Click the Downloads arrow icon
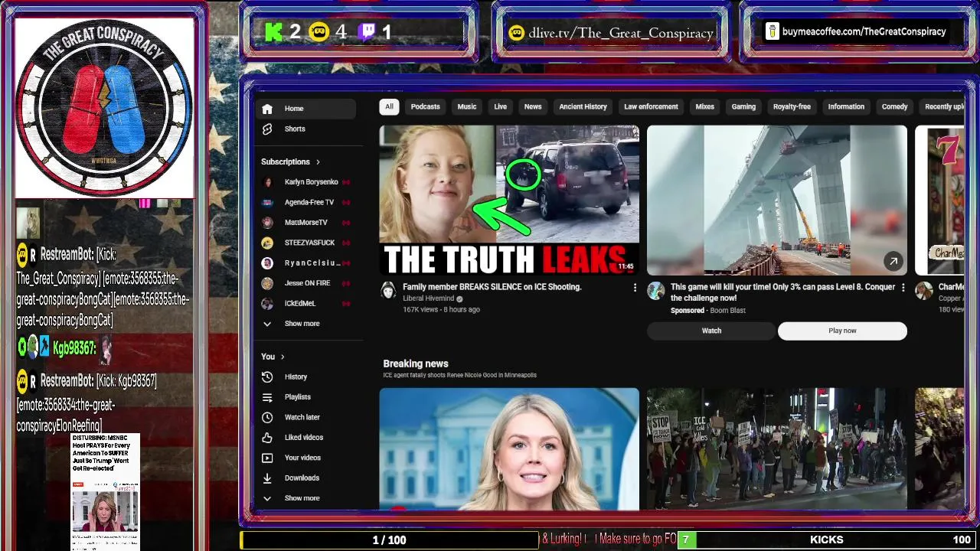Viewport: 980px width, 551px height. pyautogui.click(x=267, y=478)
